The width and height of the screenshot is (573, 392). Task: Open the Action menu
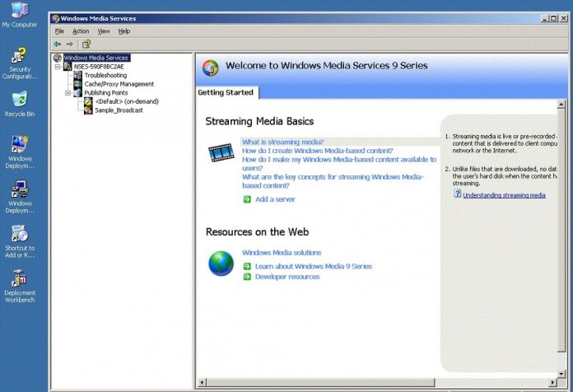(x=81, y=31)
